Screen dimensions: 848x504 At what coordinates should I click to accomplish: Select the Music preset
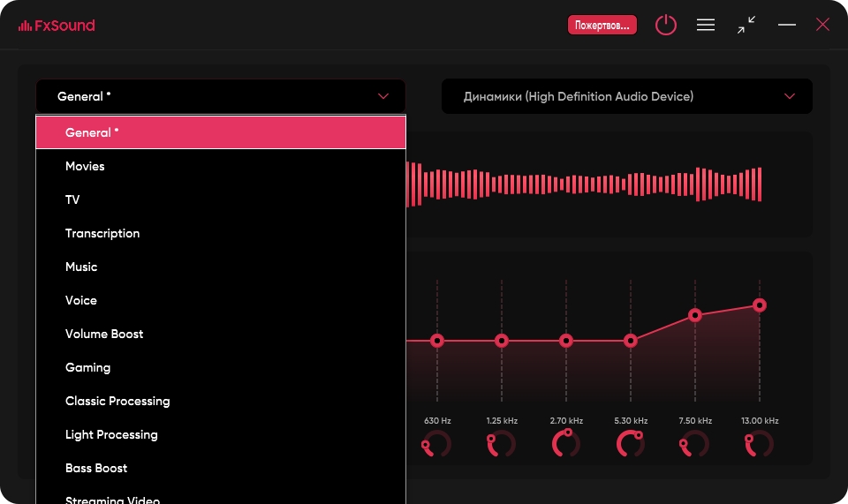[81, 267]
